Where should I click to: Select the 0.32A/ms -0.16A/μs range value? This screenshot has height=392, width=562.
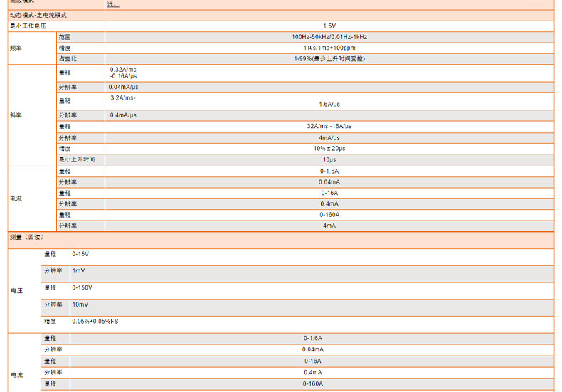pyautogui.click(x=123, y=73)
